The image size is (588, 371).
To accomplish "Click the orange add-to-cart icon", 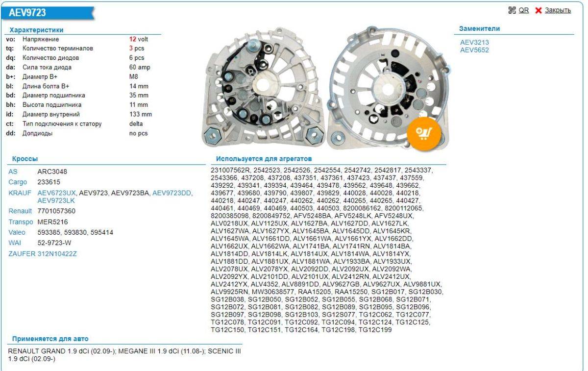I will (424, 133).
